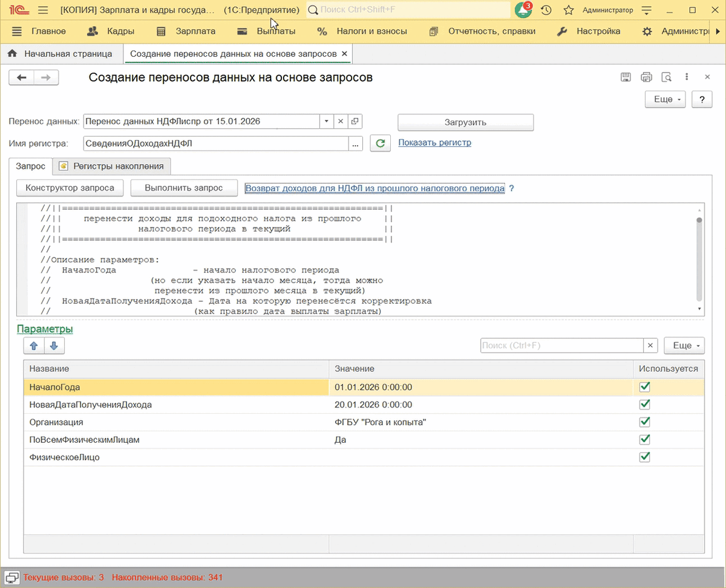Image resolution: width=726 pixels, height=588 pixels.
Task: Click the Конструктор запроса button
Action: (x=70, y=188)
